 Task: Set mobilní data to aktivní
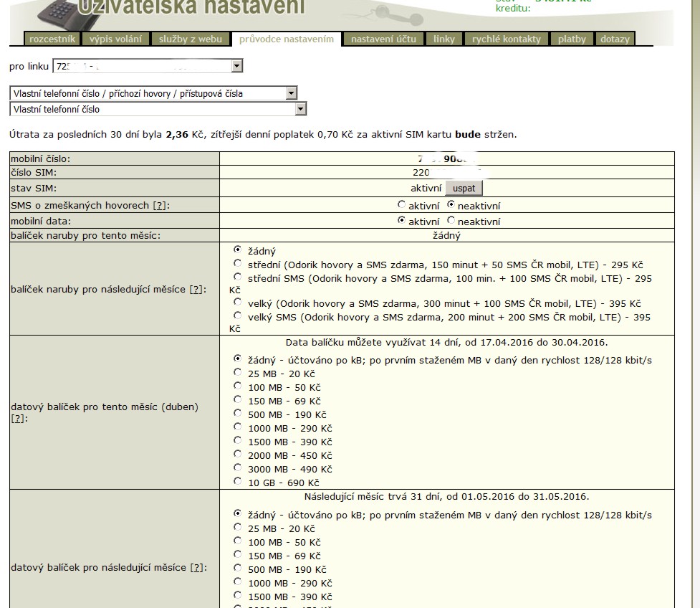click(x=401, y=220)
